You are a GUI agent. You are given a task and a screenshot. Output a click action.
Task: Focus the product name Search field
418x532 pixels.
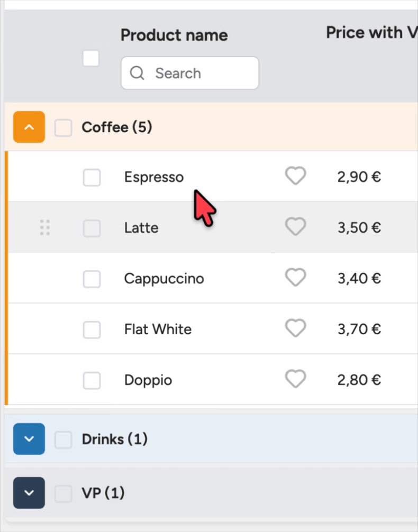click(190, 73)
